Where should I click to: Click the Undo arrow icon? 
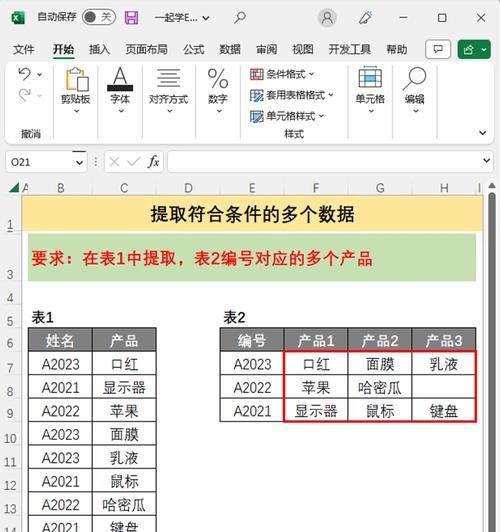point(25,74)
